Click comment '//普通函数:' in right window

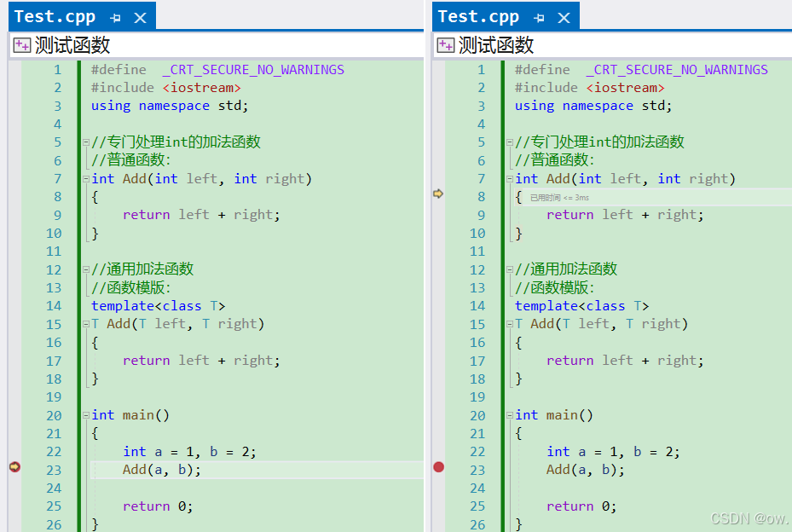pos(555,160)
